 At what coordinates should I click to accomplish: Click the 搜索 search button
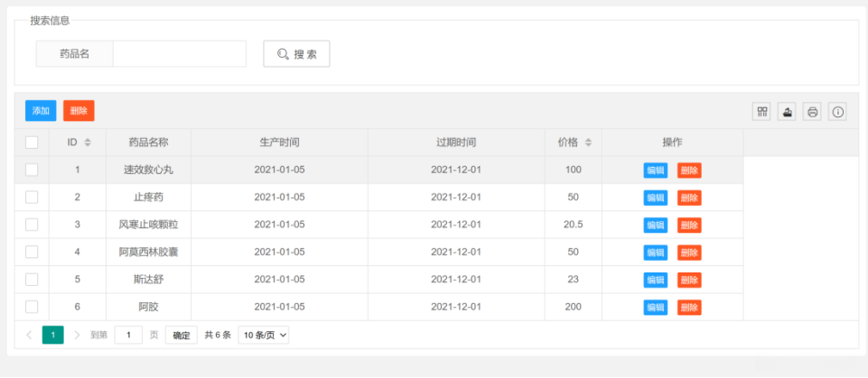tap(296, 54)
